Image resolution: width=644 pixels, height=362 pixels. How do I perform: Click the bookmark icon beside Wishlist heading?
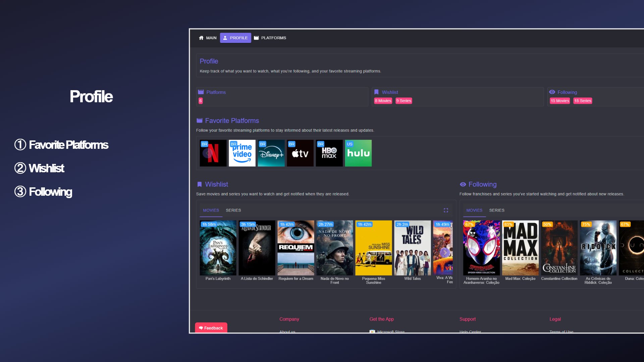200,184
